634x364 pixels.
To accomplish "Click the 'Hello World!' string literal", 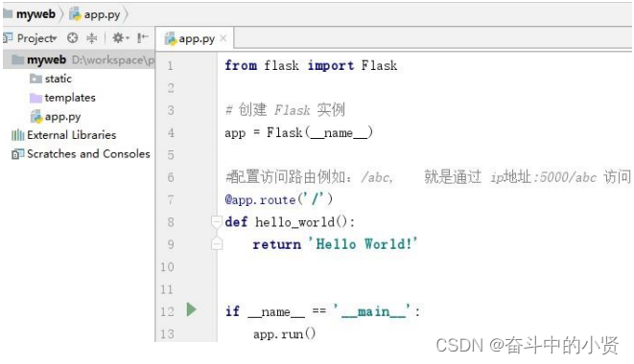I will coord(363,244).
